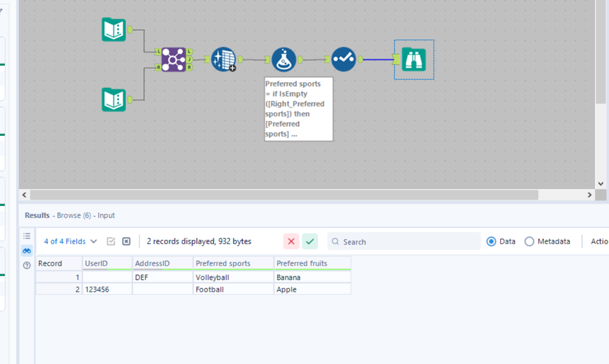Image resolution: width=609 pixels, height=364 pixels.
Task: Click the AddressID column header
Action: [163, 263]
